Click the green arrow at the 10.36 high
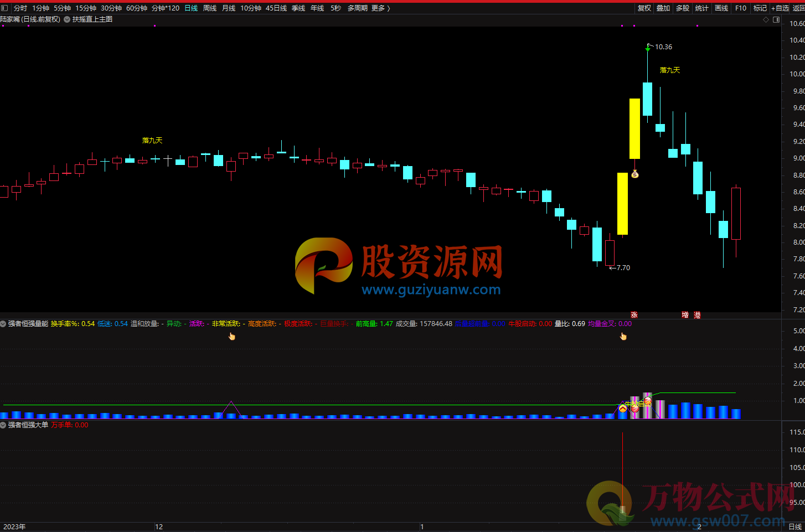Viewport: 805px width, 532px height. (x=648, y=49)
